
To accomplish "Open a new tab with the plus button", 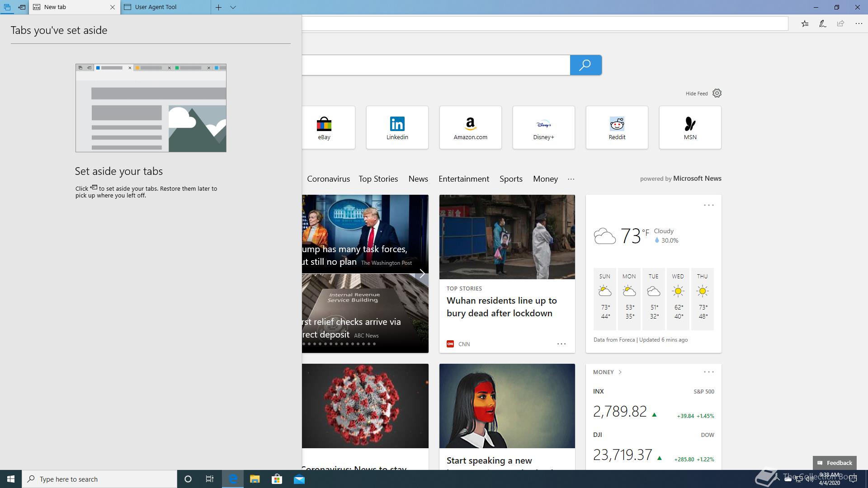I will pyautogui.click(x=218, y=7).
